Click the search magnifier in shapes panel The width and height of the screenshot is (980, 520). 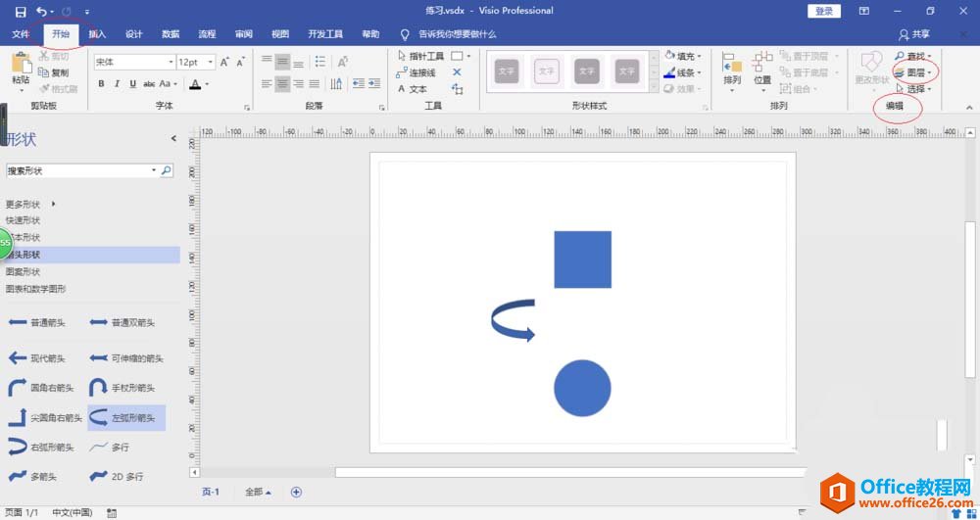tap(167, 170)
